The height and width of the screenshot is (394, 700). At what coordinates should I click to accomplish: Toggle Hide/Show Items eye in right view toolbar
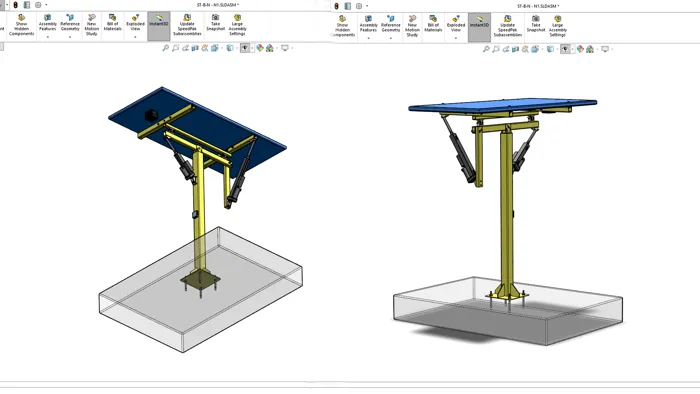click(x=565, y=49)
